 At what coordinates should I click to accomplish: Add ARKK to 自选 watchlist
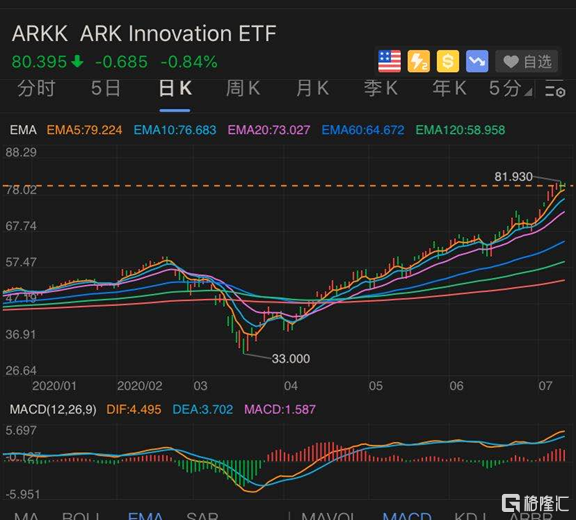pyautogui.click(x=527, y=61)
